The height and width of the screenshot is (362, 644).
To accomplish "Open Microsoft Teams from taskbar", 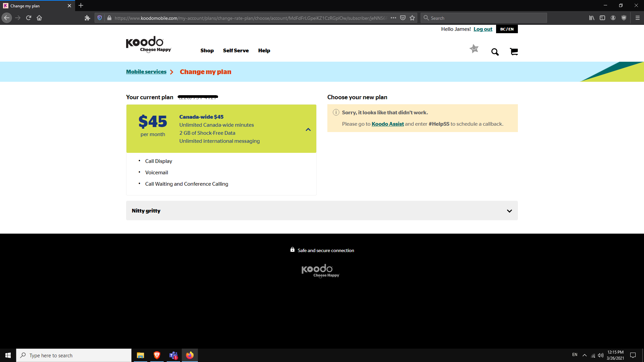I will click(x=173, y=355).
